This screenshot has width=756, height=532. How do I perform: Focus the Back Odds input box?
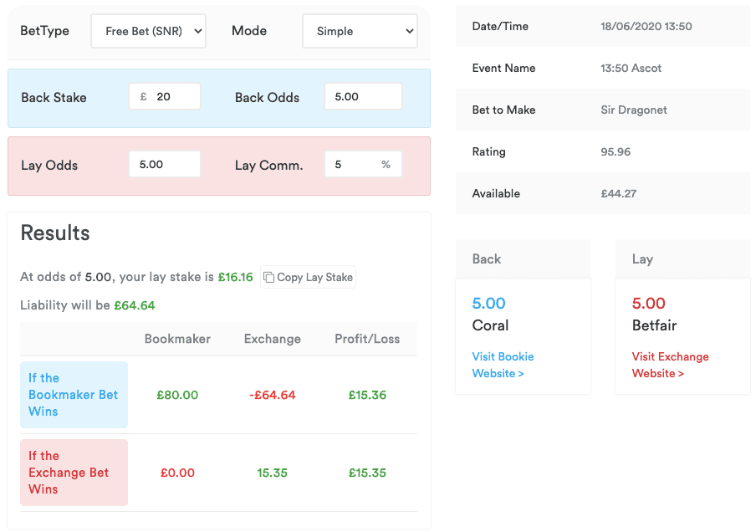(x=362, y=97)
